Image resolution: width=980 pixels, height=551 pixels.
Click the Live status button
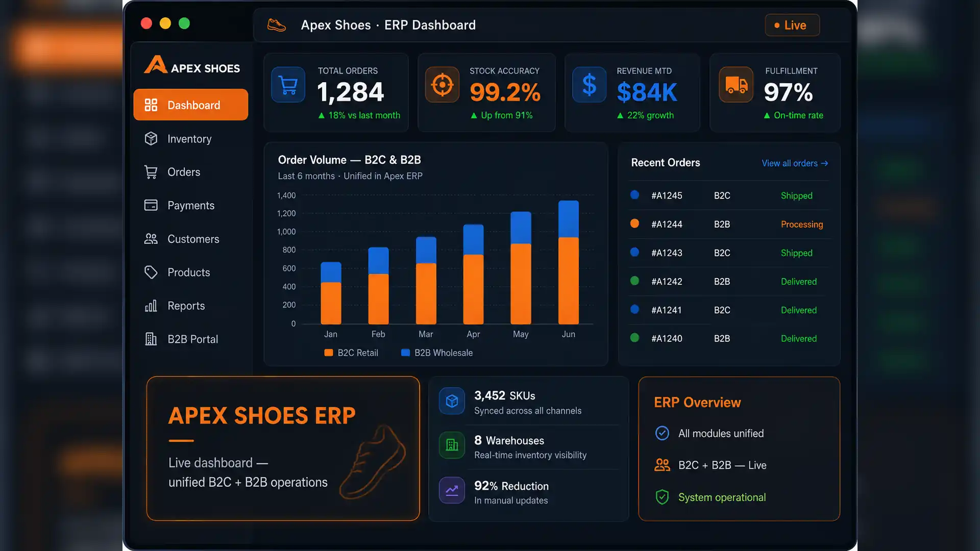click(792, 25)
